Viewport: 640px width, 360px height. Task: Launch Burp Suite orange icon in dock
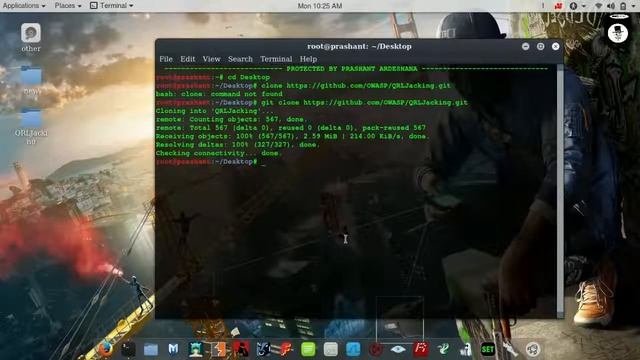coord(218,349)
